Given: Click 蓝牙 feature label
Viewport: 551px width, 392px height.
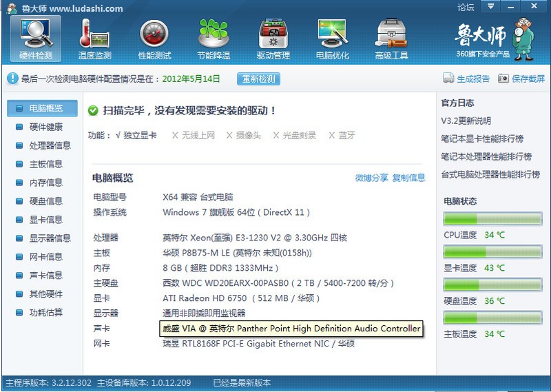Looking at the screenshot, I should tap(342, 135).
